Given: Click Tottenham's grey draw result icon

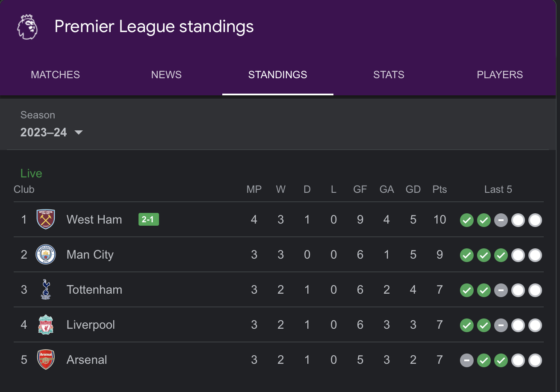Looking at the screenshot, I should pos(501,291).
